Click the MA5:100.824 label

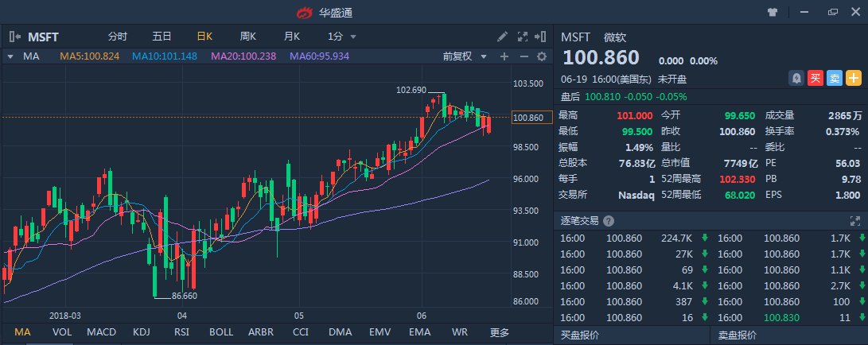coord(90,56)
